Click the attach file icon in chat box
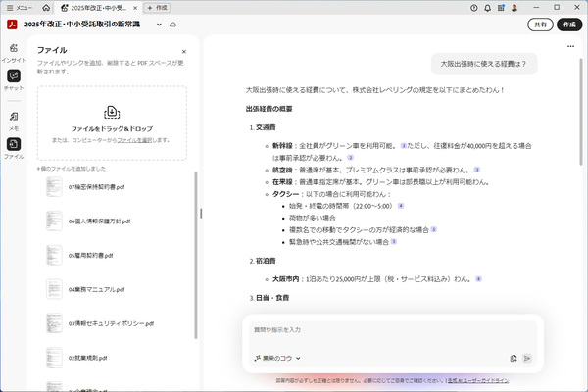The width and height of the screenshot is (588, 392). (x=513, y=359)
